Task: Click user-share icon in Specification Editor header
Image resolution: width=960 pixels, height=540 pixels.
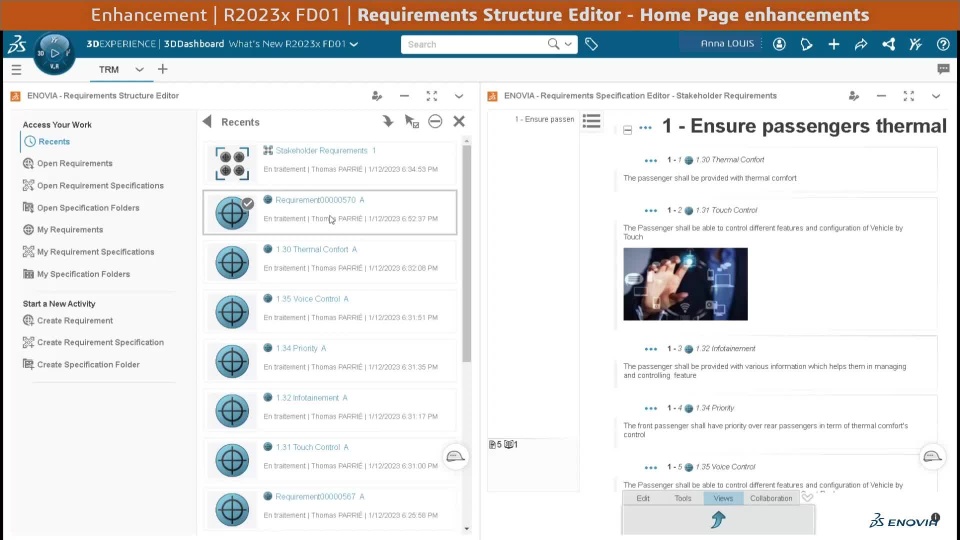Action: 853,96
